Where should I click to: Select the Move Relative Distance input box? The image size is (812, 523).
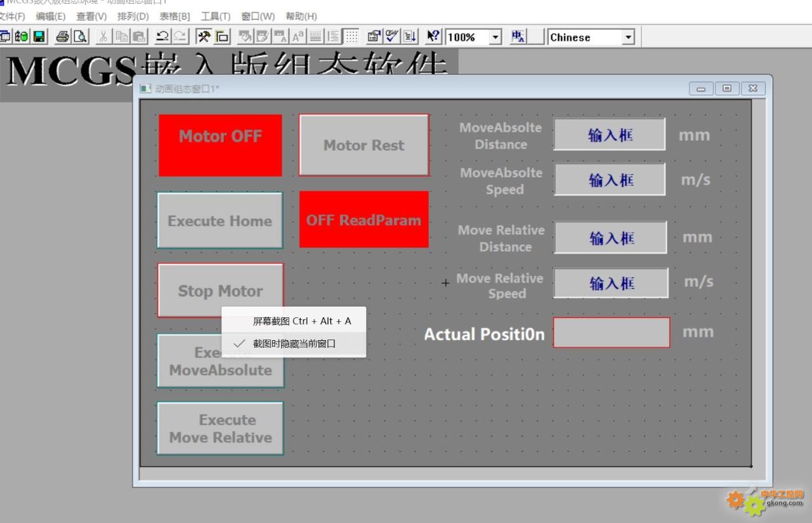(611, 237)
